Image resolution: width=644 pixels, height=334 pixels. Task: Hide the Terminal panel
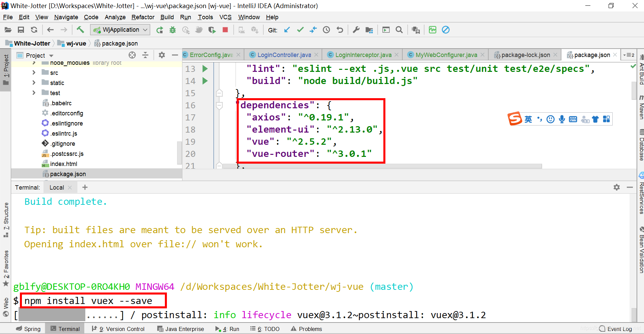coord(630,187)
